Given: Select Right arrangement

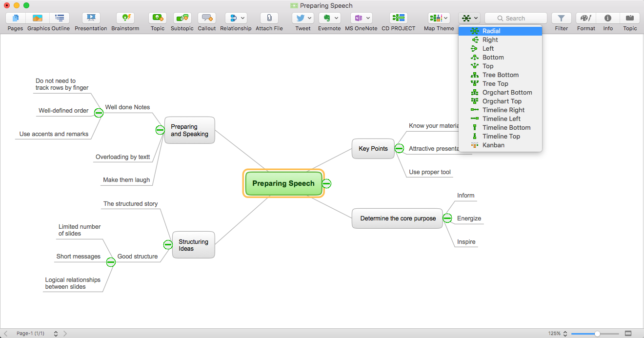Looking at the screenshot, I should tap(500, 40).
